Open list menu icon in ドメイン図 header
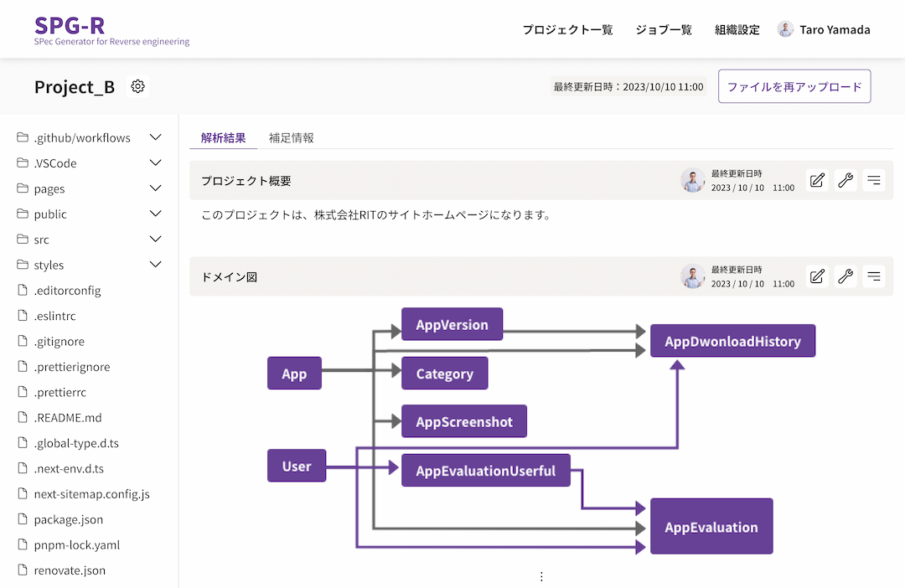The width and height of the screenshot is (905, 588). [874, 276]
